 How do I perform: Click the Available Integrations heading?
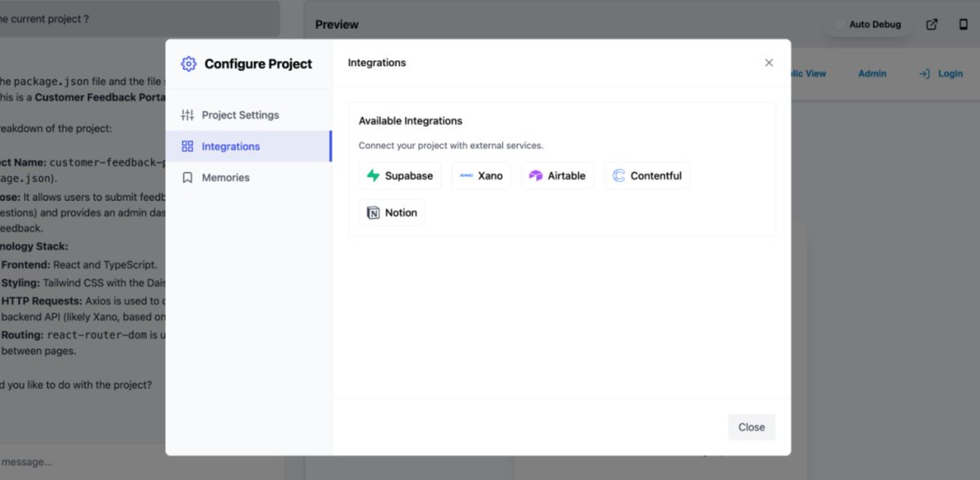point(411,121)
